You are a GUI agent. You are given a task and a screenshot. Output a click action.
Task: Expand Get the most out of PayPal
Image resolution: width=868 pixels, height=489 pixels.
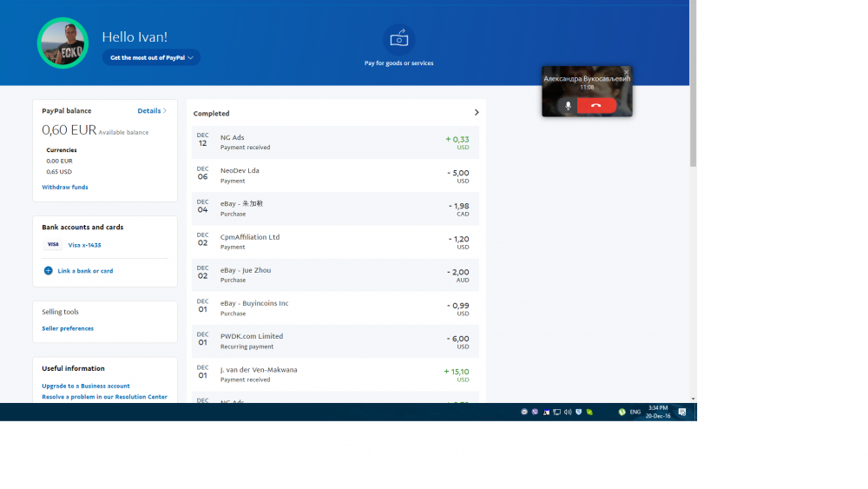(151, 57)
